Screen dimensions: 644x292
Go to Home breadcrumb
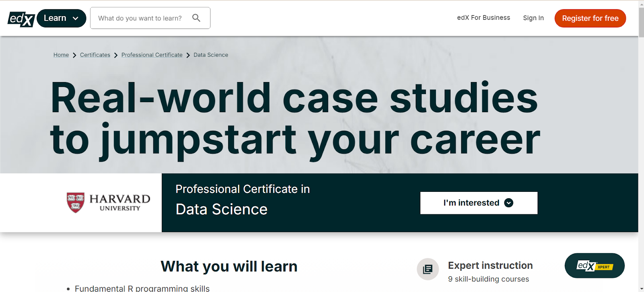(x=61, y=55)
